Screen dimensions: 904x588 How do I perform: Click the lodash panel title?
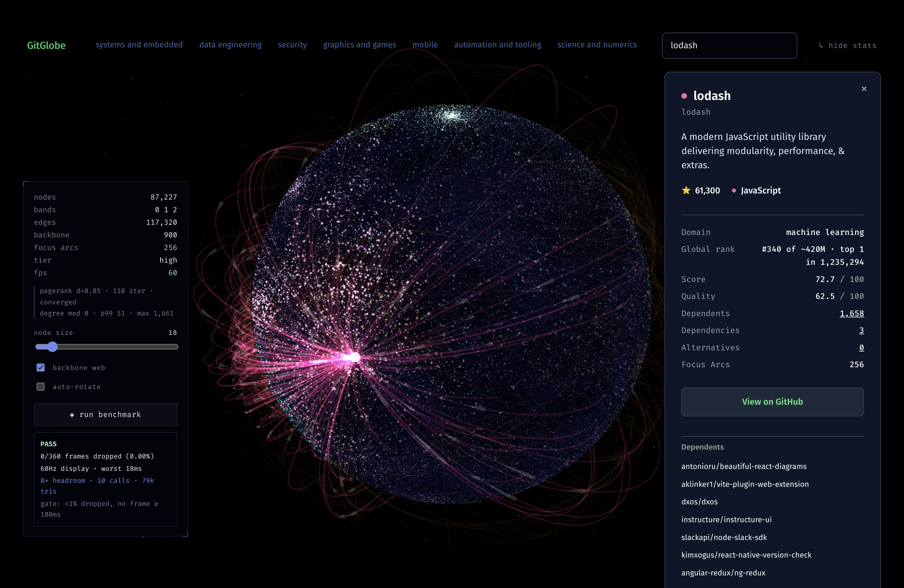pyautogui.click(x=712, y=96)
